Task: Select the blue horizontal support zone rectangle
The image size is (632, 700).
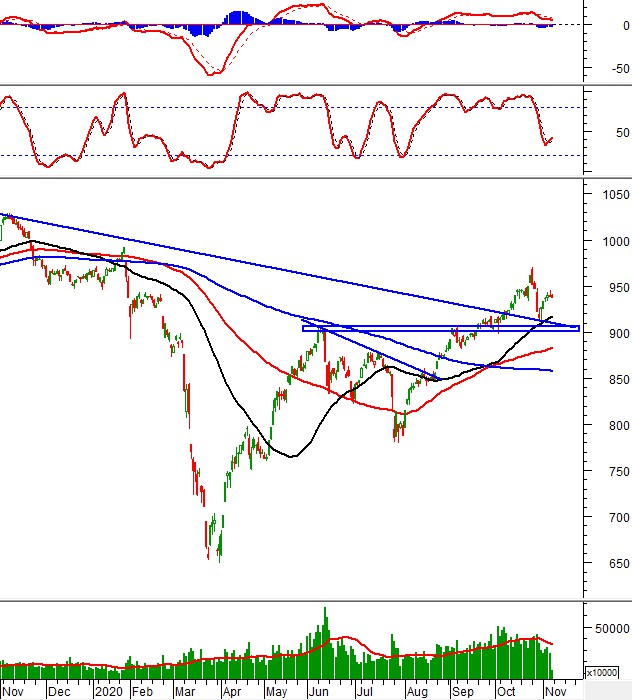Action: (440, 327)
